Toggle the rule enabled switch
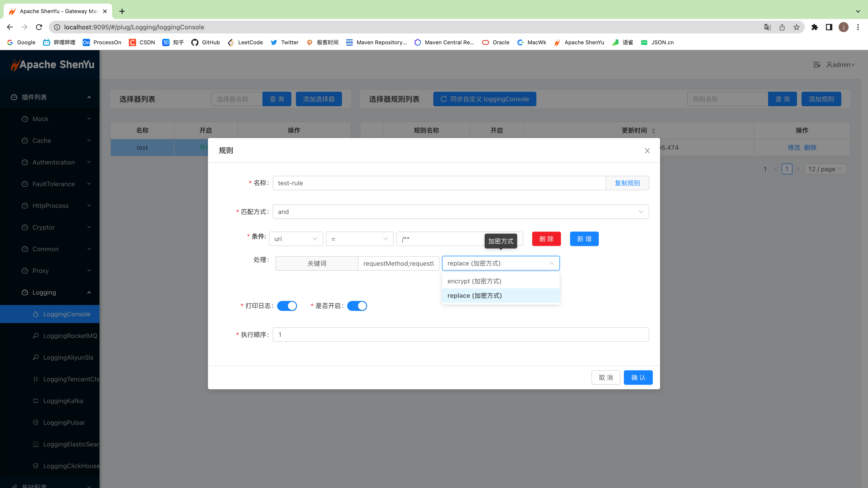The width and height of the screenshot is (868, 488). tap(357, 306)
